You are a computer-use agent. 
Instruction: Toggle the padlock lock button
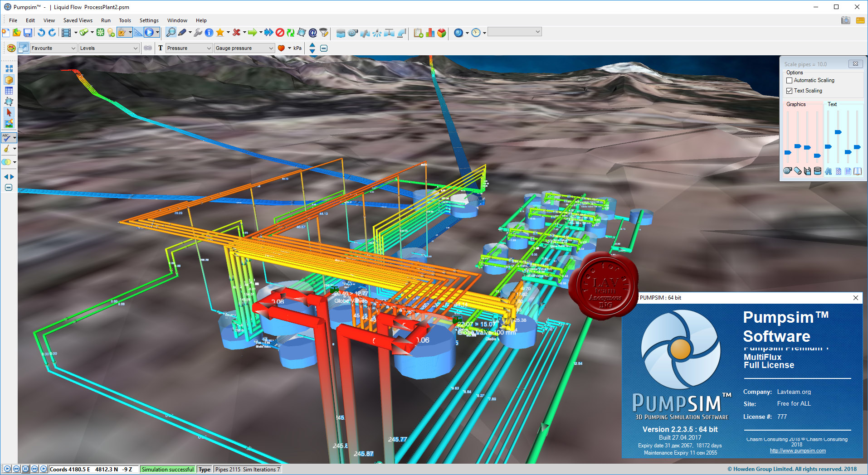coord(122,33)
